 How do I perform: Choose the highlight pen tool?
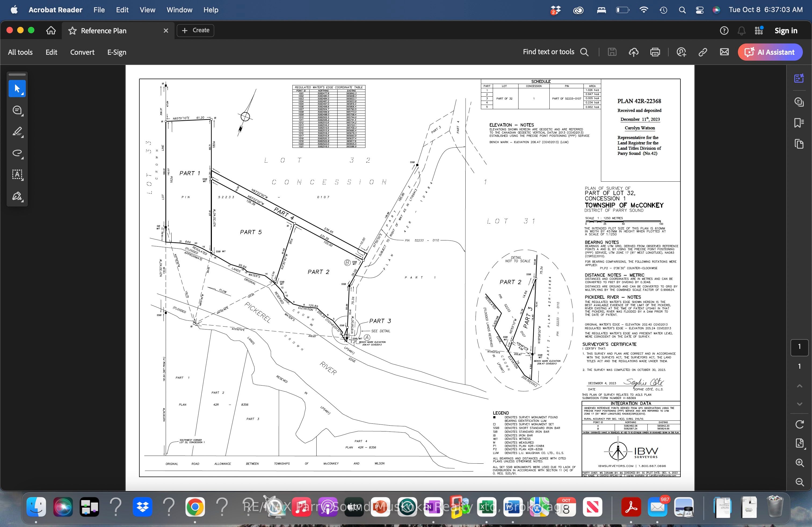(x=17, y=131)
